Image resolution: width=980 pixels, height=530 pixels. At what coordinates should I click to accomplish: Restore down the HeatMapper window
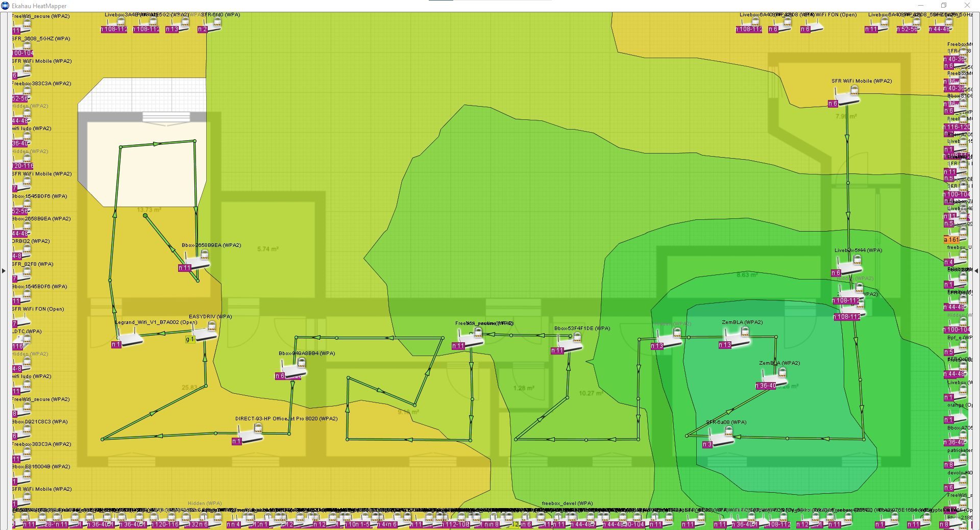pos(944,6)
